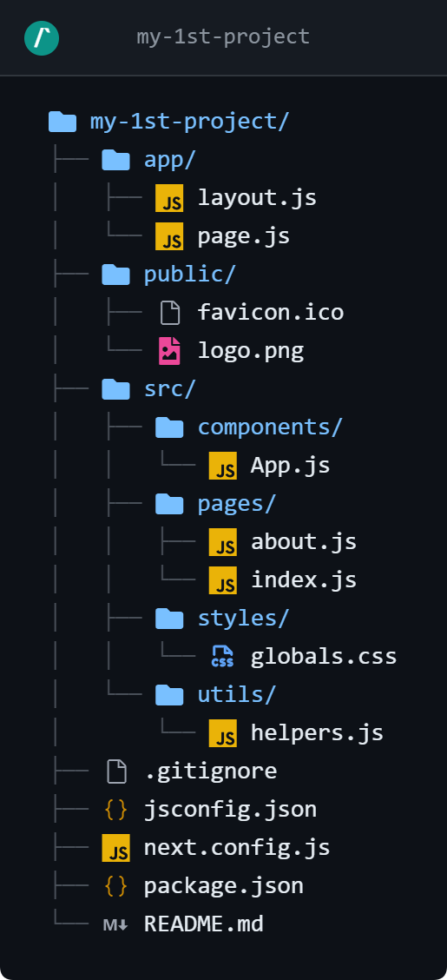This screenshot has width=447, height=980.
Task: Click the pages folder icon
Action: coord(169,504)
